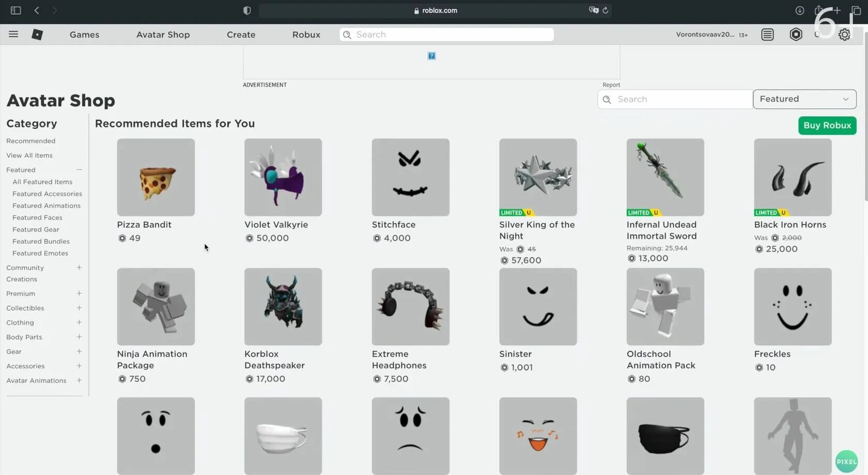Open Oldschool Animation Pack thumbnail

(665, 307)
